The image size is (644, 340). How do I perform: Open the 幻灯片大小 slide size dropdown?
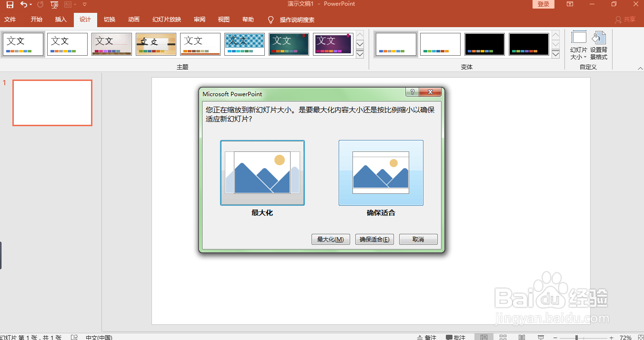(579, 46)
